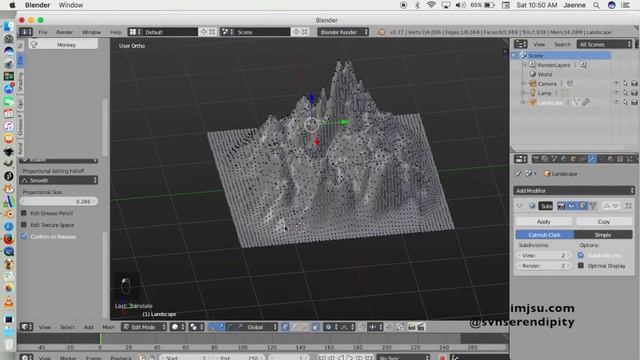The height and width of the screenshot is (360, 640).
Task: Click the View subdivisions value field
Action: pyautogui.click(x=544, y=256)
